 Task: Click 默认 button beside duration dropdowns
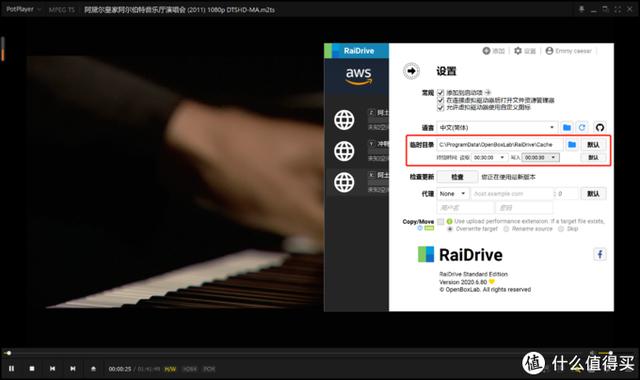pos(593,158)
